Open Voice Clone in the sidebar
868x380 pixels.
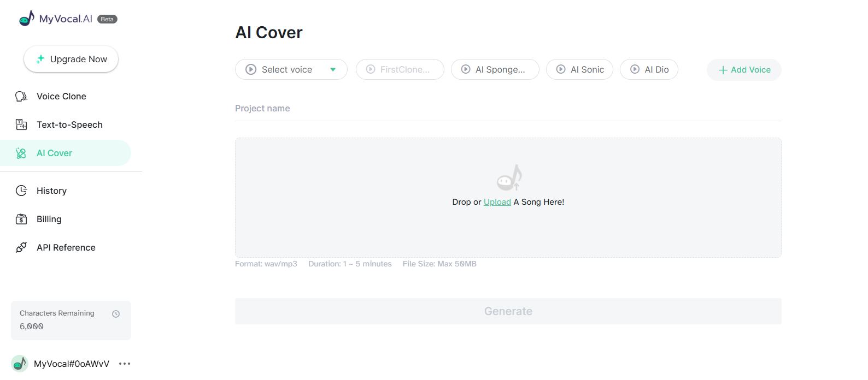(x=61, y=97)
